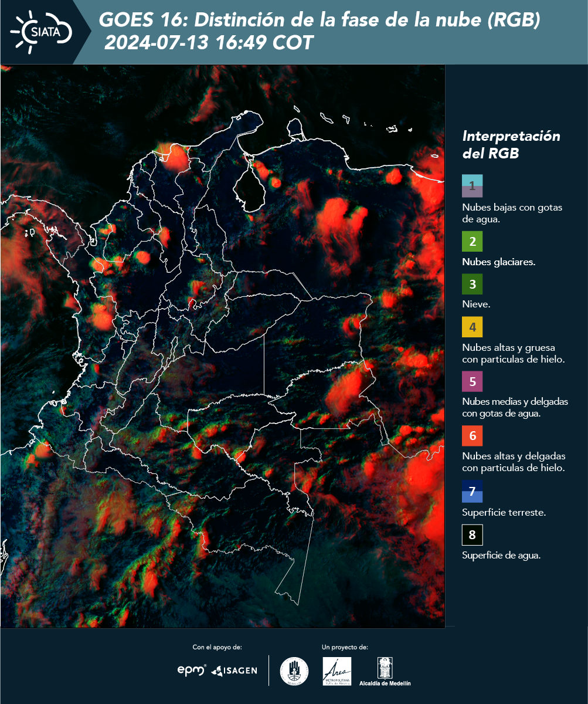
Task: Select yellow swatch 4 in the legend
Action: click(x=473, y=327)
